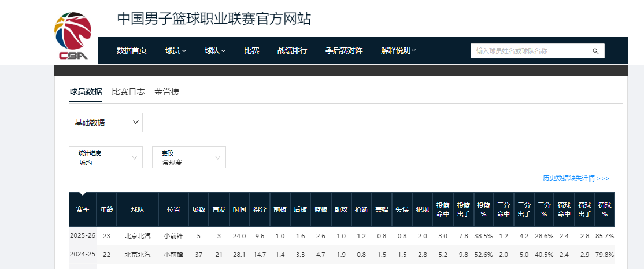This screenshot has width=644, height=269.
Task: Switch to the 荣誉榜 tab
Action: click(x=166, y=91)
